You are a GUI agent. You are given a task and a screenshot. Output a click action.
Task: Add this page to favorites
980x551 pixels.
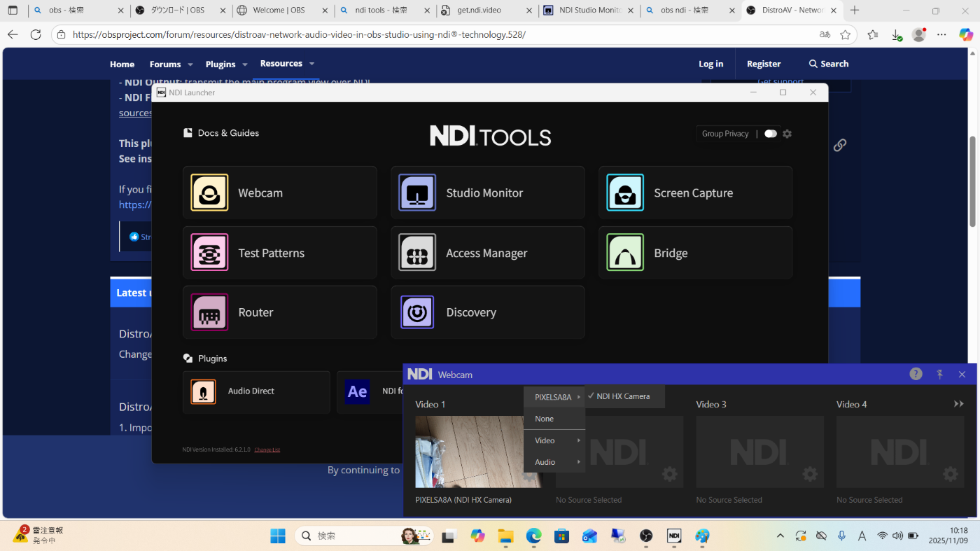tap(845, 34)
